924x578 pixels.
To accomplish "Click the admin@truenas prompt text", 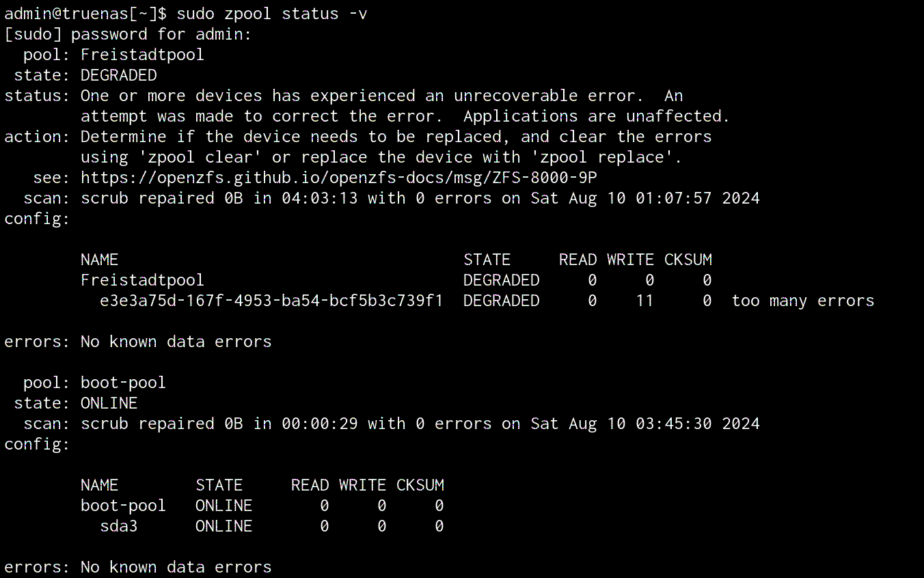I will (66, 14).
